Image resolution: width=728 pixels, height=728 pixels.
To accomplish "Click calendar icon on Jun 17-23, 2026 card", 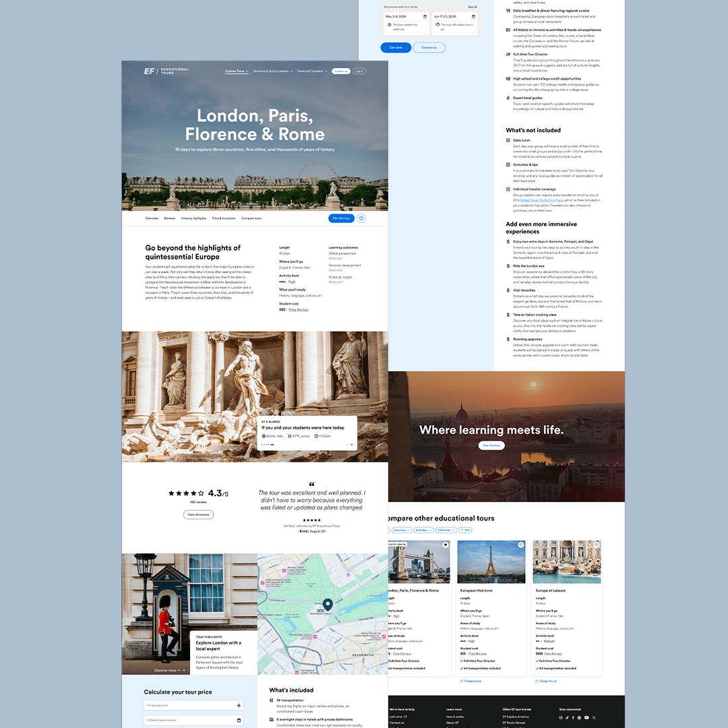I will (474, 17).
